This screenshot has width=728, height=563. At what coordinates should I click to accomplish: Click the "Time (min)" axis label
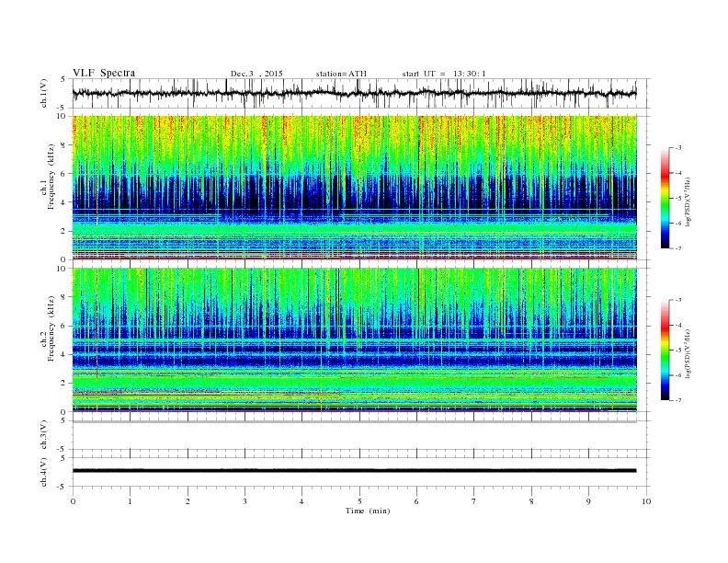[368, 511]
